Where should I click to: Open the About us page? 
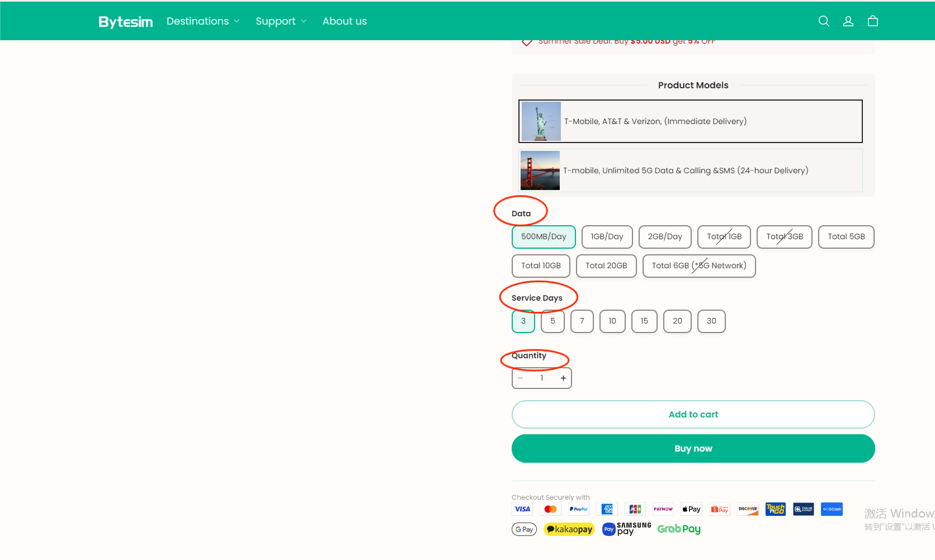pos(344,21)
